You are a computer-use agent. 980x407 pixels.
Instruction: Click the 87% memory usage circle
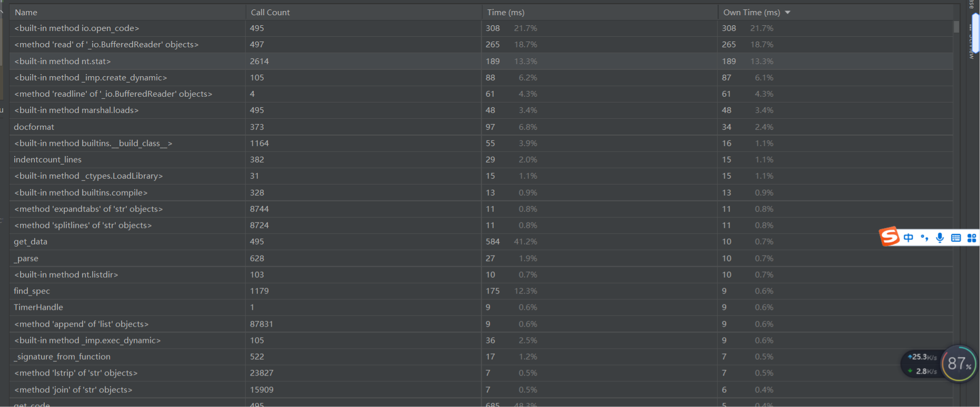coord(959,363)
